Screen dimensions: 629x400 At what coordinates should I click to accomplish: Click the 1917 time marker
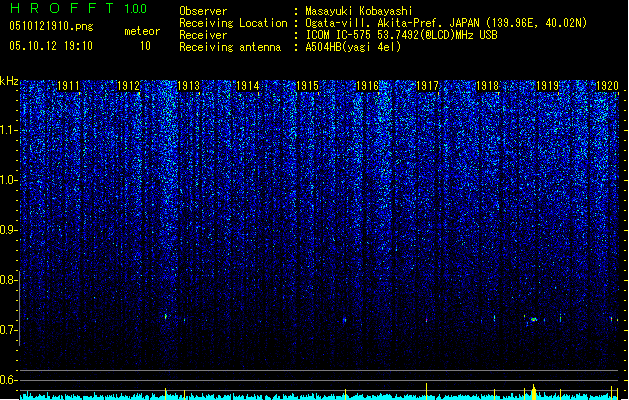[x=428, y=86]
